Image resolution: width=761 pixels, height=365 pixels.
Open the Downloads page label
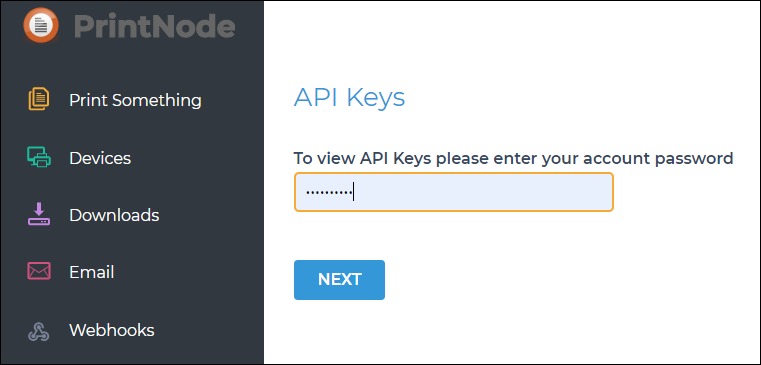[x=114, y=215]
